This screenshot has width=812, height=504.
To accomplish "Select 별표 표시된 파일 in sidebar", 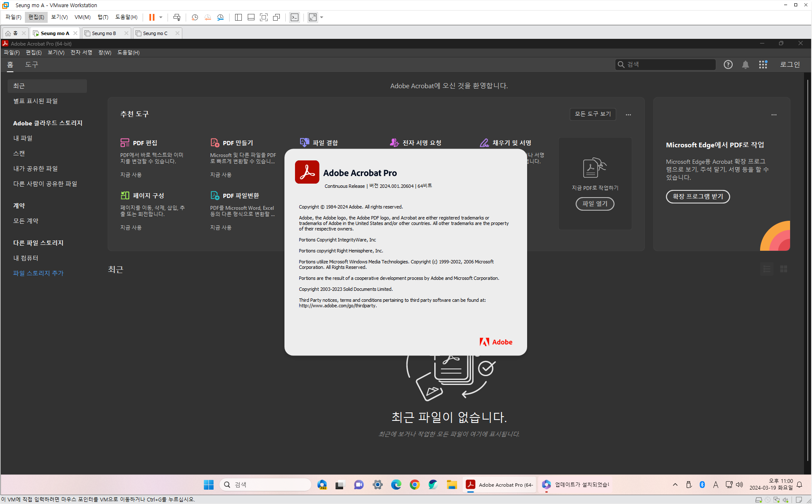I will click(35, 101).
